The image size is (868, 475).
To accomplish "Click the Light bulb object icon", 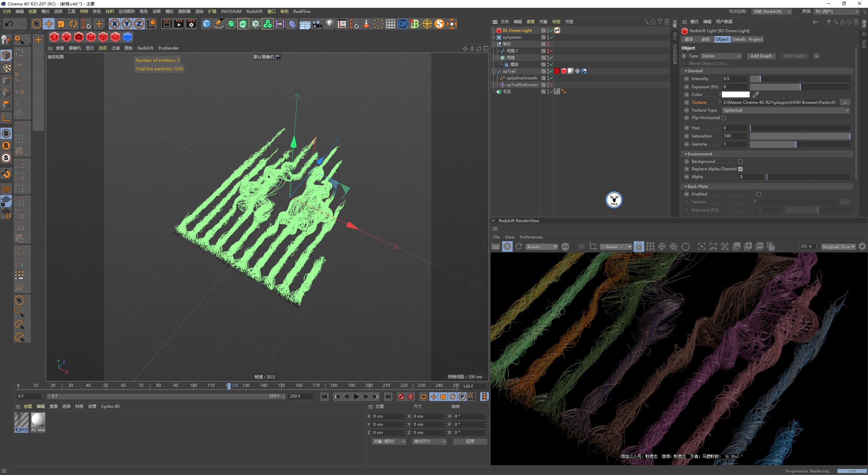I will click(x=329, y=24).
